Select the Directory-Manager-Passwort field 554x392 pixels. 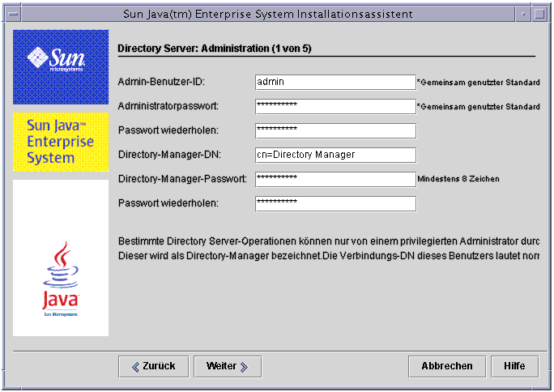coord(335,180)
